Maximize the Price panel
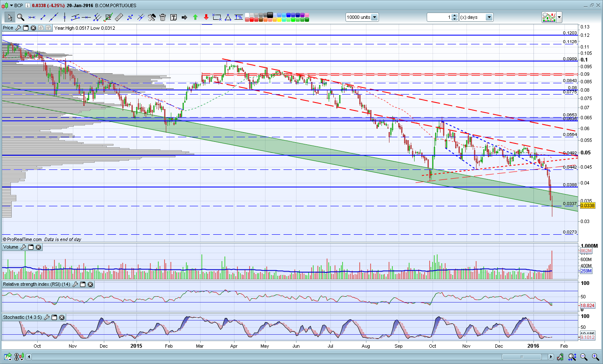This screenshot has height=364, width=603. pyautogui.click(x=26, y=28)
